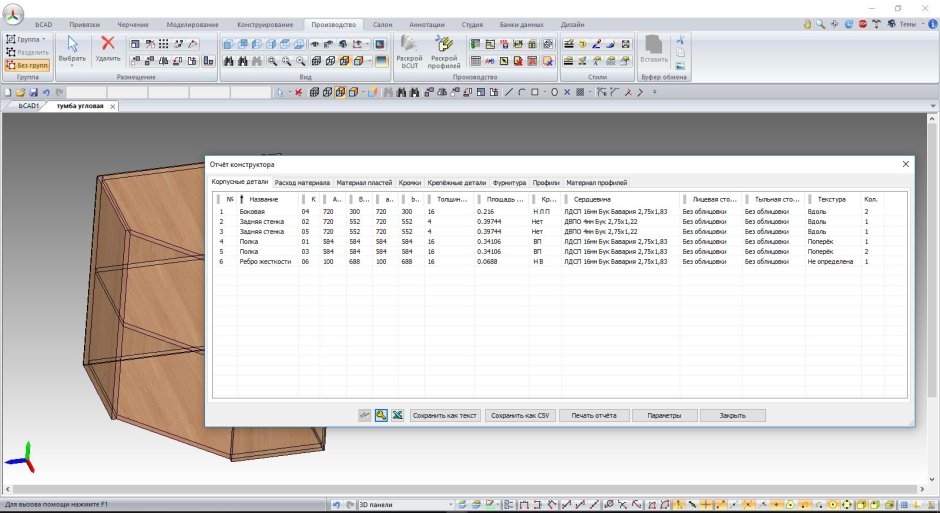Toggle the highlighted search icon in report dialog

[381, 415]
